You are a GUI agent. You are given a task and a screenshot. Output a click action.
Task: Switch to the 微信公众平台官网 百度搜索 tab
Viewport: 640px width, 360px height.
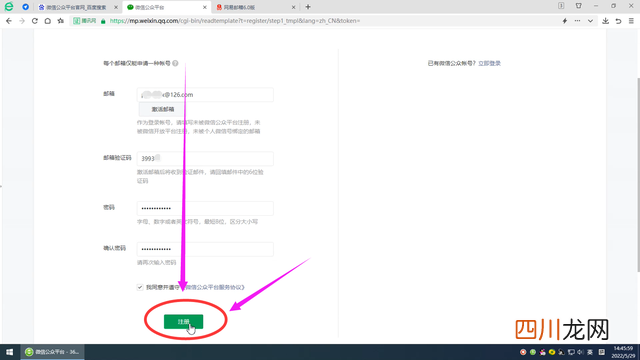point(76,7)
